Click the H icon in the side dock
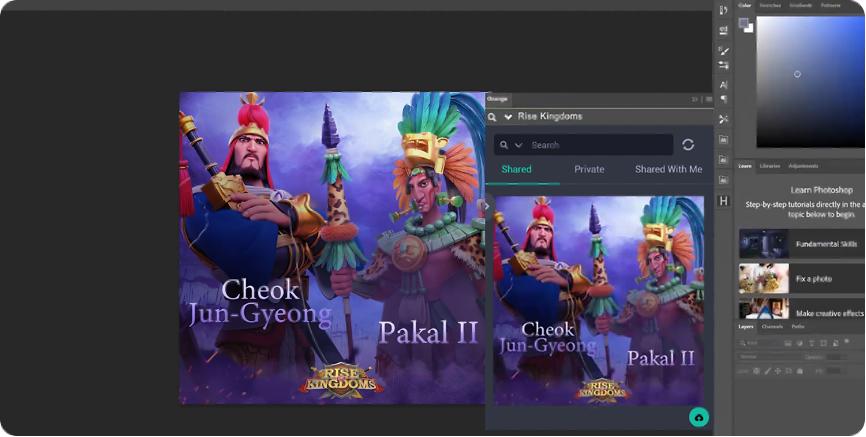Image resolution: width=866 pixels, height=437 pixels. 724,201
